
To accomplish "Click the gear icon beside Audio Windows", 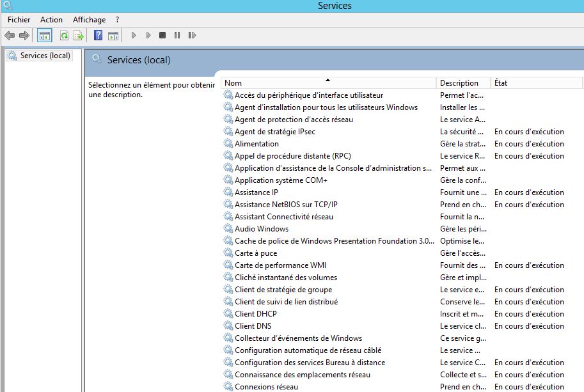I will [228, 229].
